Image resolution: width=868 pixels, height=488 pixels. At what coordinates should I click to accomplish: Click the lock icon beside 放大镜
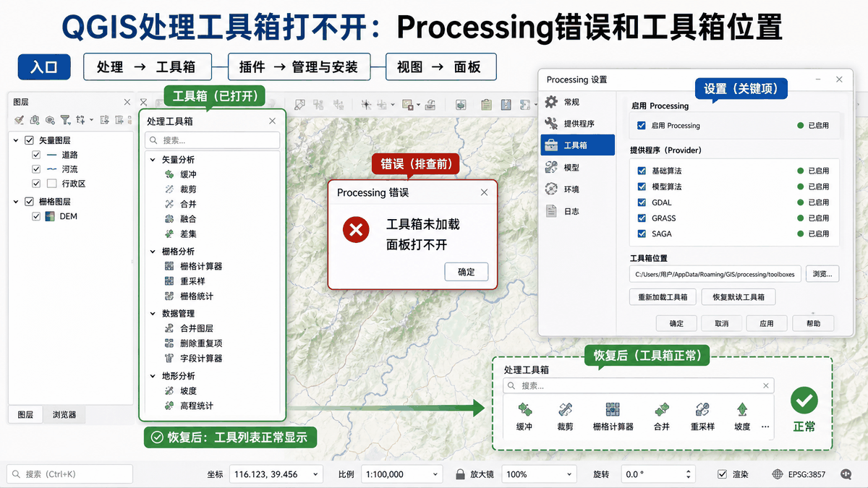(x=459, y=474)
